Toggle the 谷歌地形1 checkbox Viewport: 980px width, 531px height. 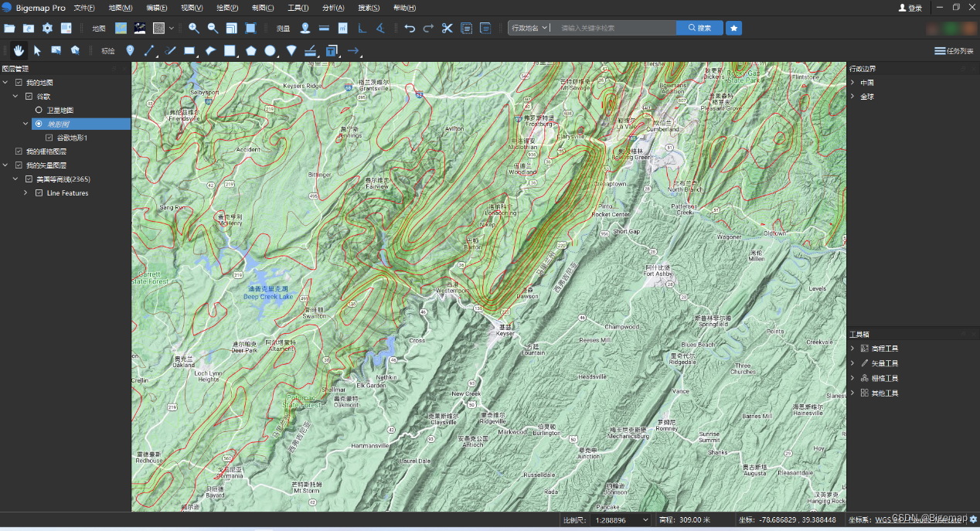(x=49, y=138)
